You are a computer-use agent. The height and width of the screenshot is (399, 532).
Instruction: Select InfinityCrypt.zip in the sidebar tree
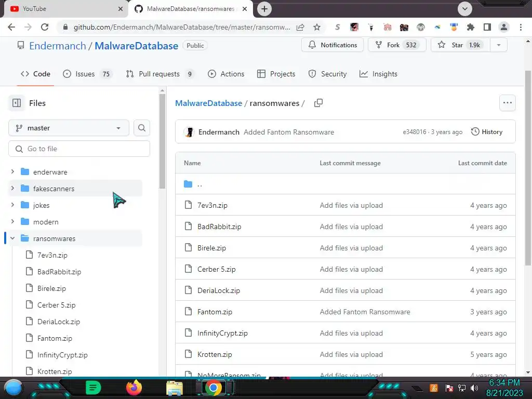(x=62, y=355)
